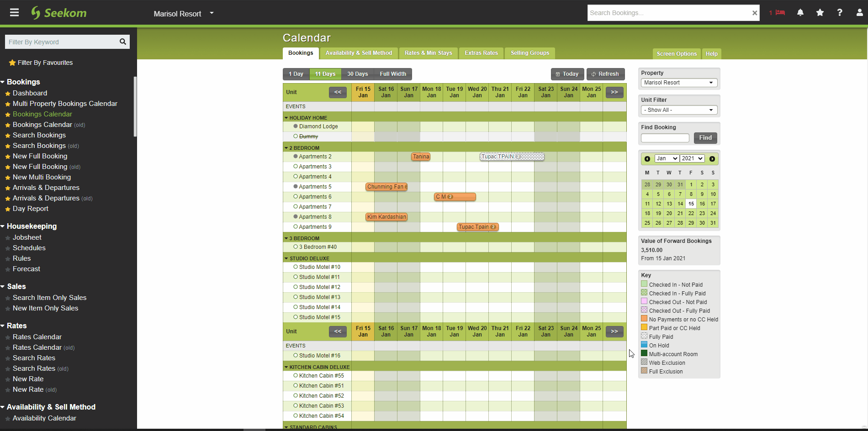The width and height of the screenshot is (868, 431).
Task: Go to previous month in mini calendar
Action: 647,159
